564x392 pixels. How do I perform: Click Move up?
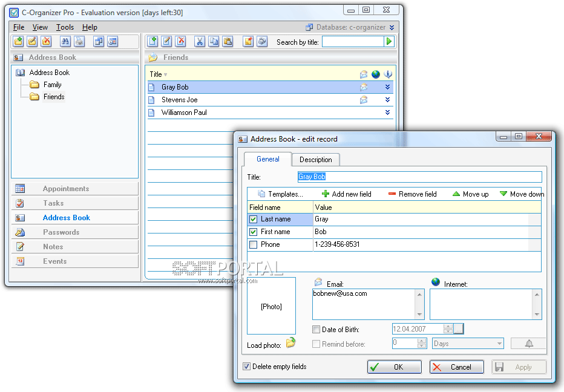click(x=470, y=194)
